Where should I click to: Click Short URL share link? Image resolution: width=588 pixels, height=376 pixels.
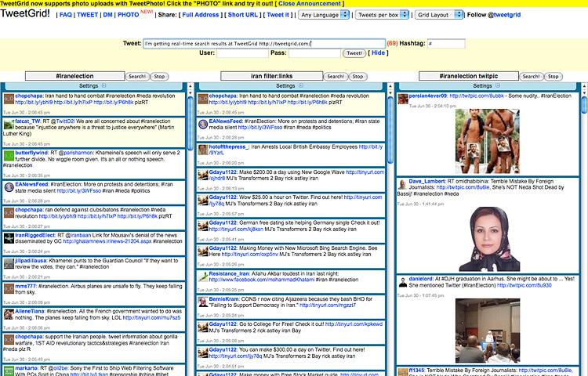point(242,15)
